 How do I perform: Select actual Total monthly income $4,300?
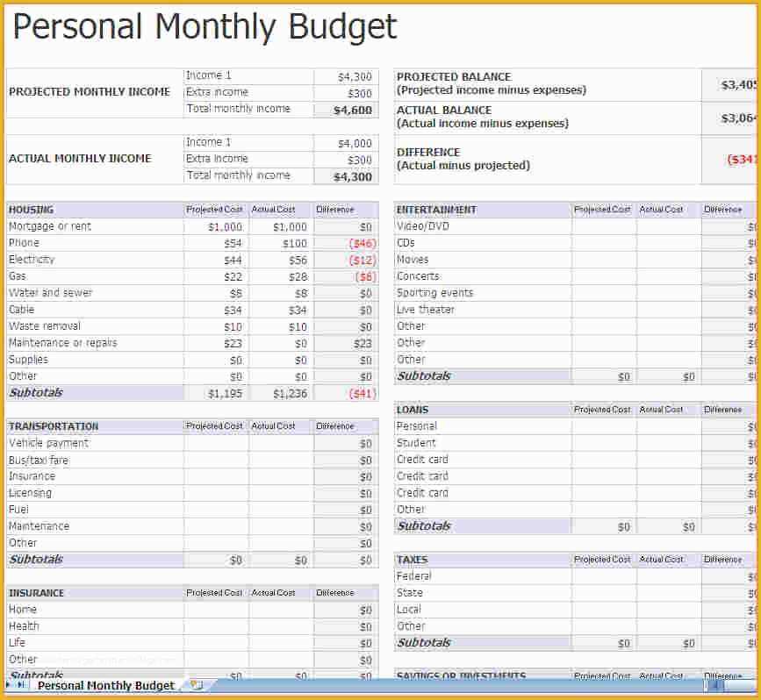click(347, 176)
